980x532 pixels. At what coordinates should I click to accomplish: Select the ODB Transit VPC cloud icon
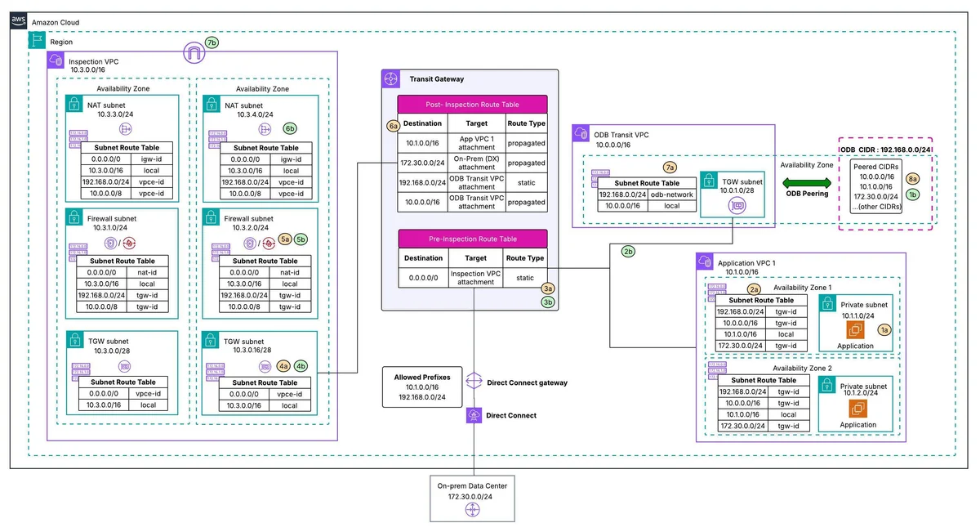click(581, 133)
